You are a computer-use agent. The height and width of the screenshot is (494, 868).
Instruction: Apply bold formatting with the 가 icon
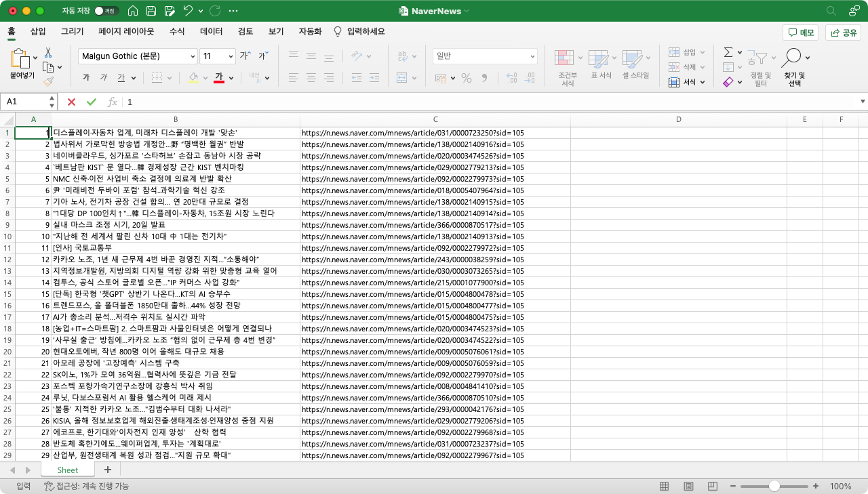tap(86, 78)
